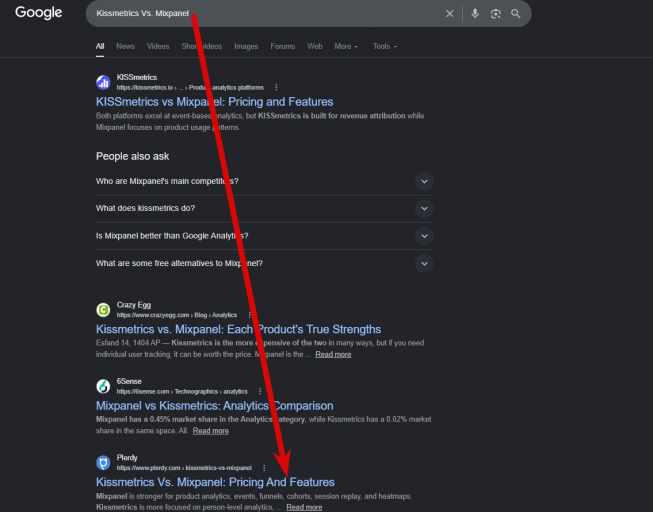
Task: Click Read more on Plerdy snippet
Action: (x=304, y=507)
